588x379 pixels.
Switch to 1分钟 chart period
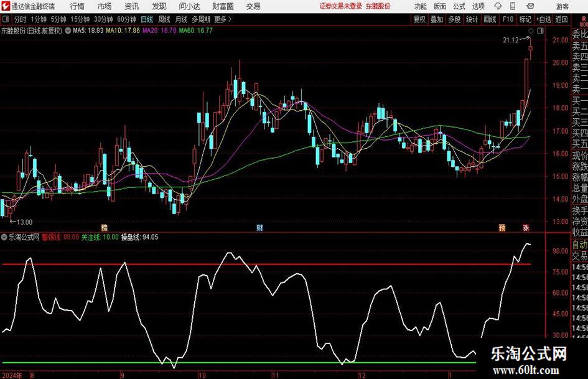click(38, 19)
